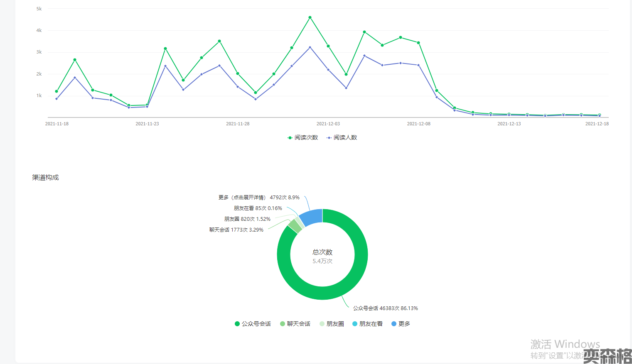Hide 公众号会话 series via donut legend

(x=253, y=324)
